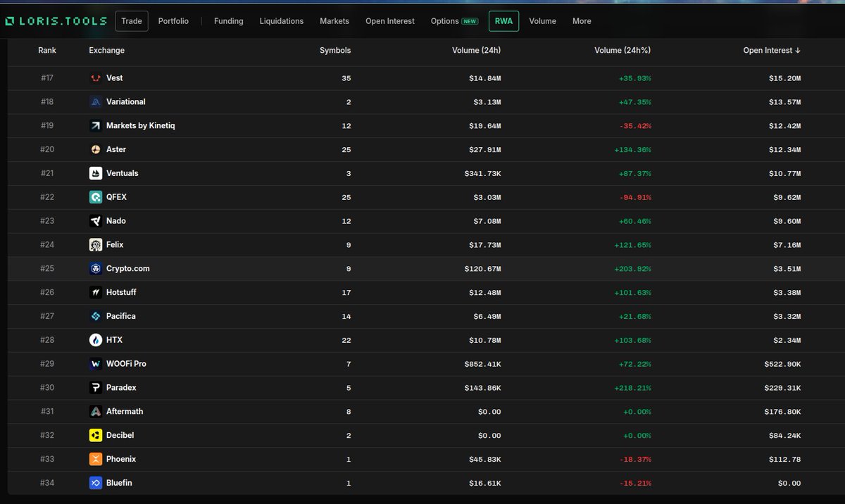Click the Pacifica exchange icon
Viewport: 845px width, 504px height.
pyautogui.click(x=96, y=316)
